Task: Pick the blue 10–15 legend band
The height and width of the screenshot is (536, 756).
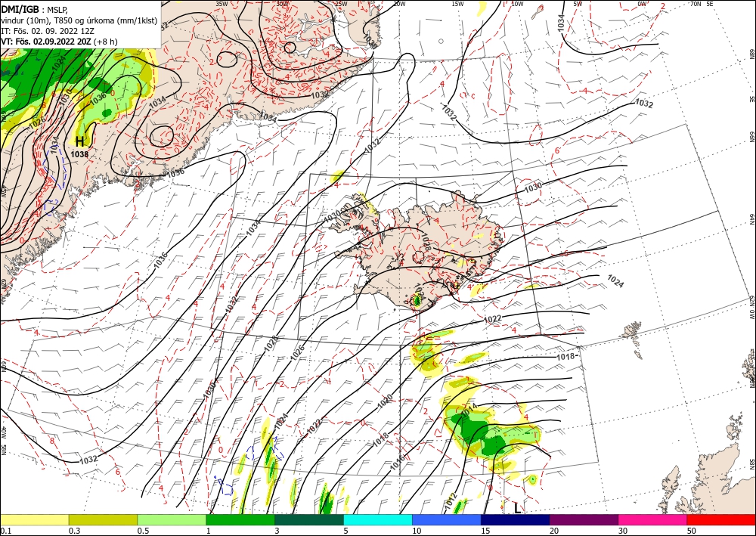Action: 447,519
